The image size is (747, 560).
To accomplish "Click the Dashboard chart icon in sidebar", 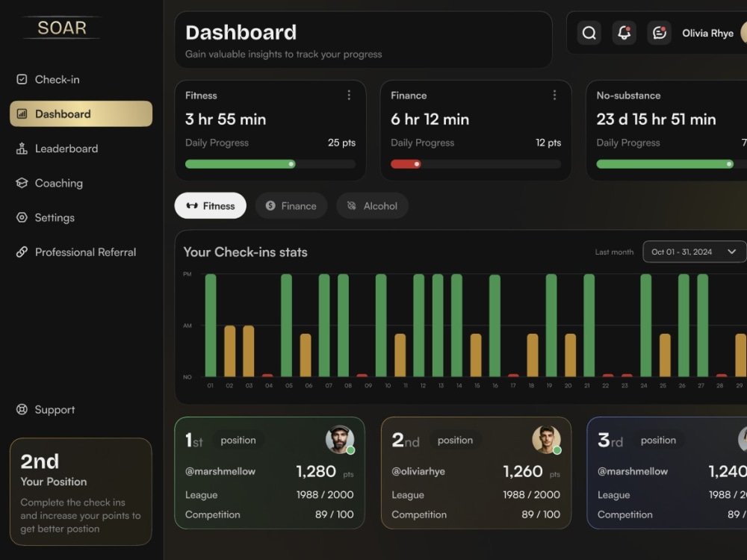I will click(22, 113).
